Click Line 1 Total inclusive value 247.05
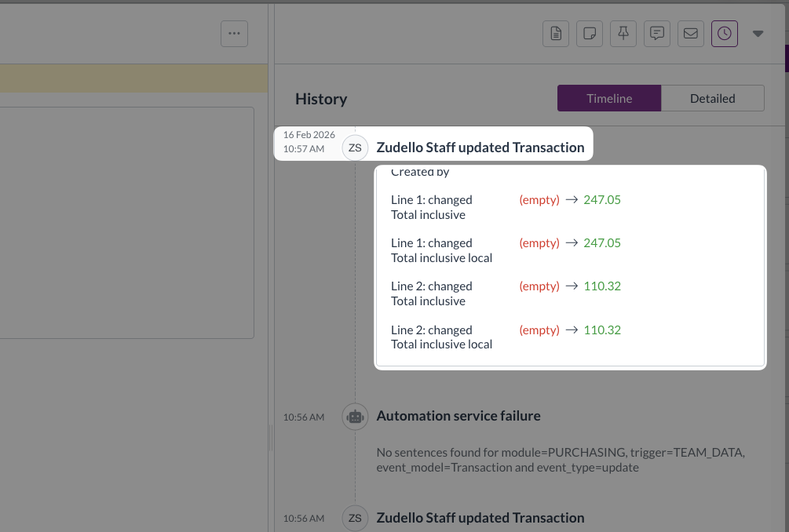Viewport: 789px width, 532px height. [x=602, y=200]
